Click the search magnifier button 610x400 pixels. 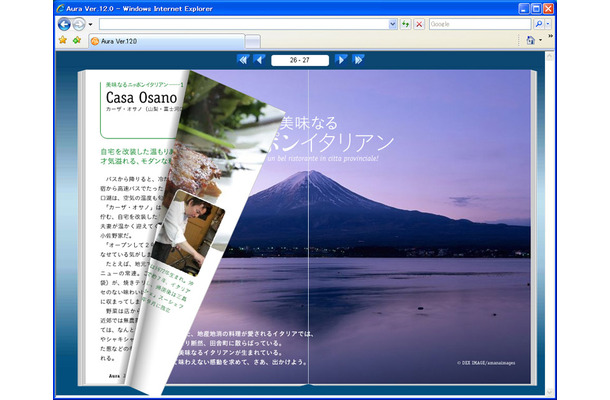[538, 24]
